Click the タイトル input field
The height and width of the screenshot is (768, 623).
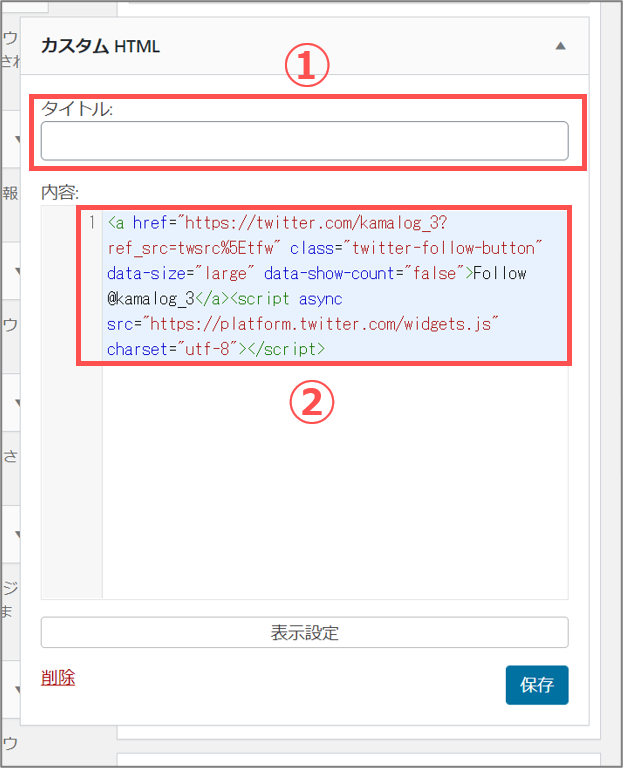pyautogui.click(x=305, y=141)
